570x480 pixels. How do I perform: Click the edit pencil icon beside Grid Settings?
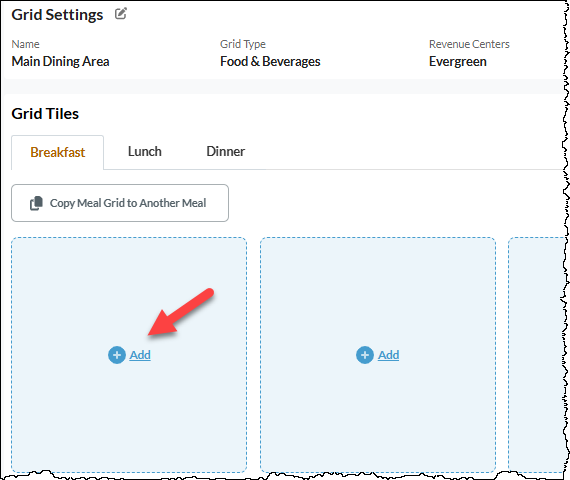pyautogui.click(x=121, y=14)
